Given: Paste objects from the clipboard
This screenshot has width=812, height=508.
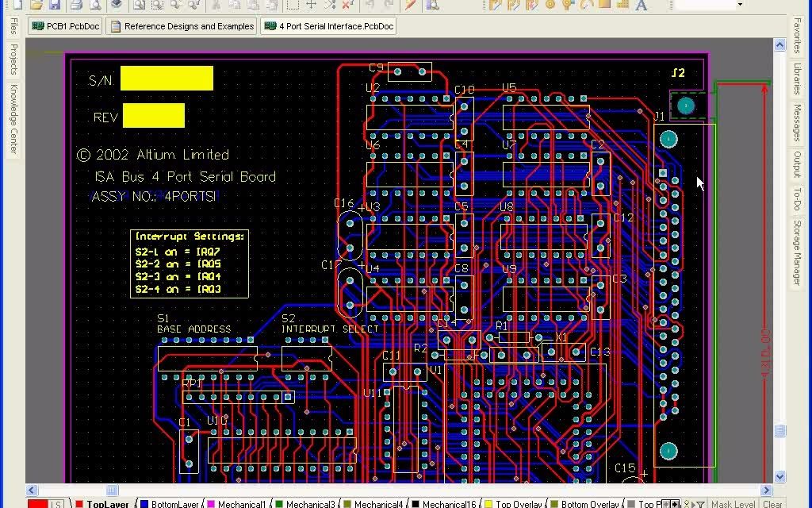Looking at the screenshot, I should [254, 6].
